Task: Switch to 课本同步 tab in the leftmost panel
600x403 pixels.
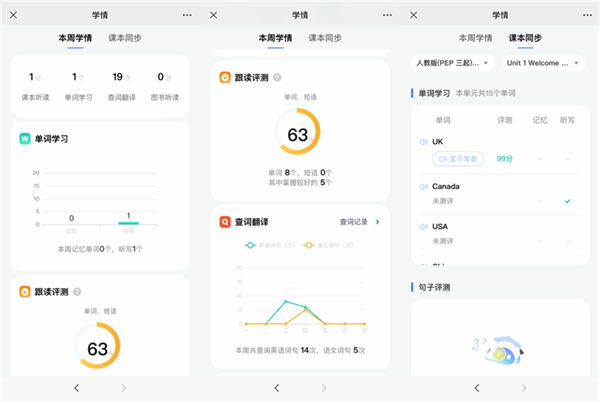Action: point(125,38)
